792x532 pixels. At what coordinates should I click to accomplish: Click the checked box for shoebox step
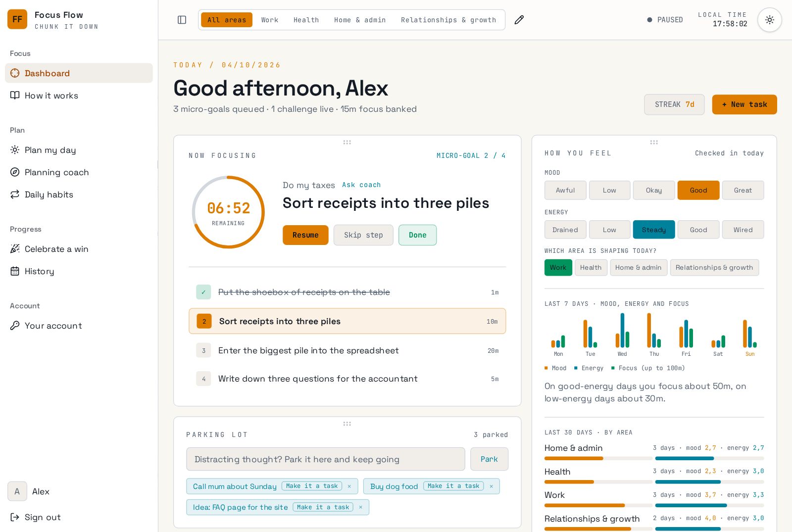point(203,292)
